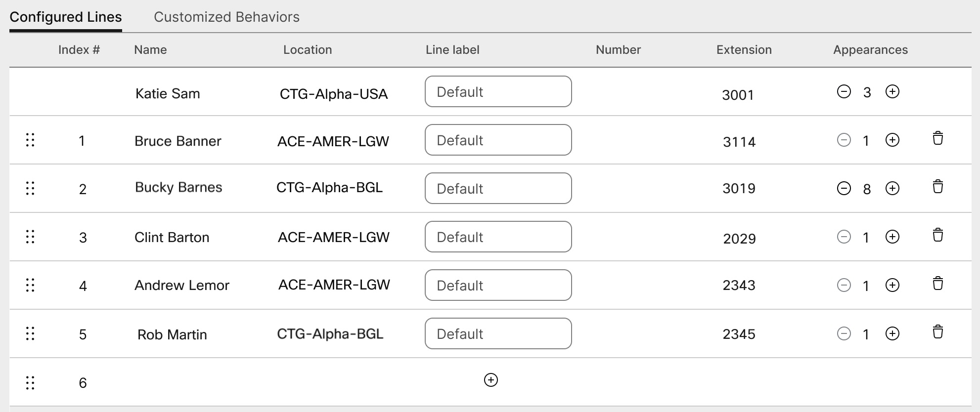Click minus icon on Rob Martin row

click(x=844, y=333)
